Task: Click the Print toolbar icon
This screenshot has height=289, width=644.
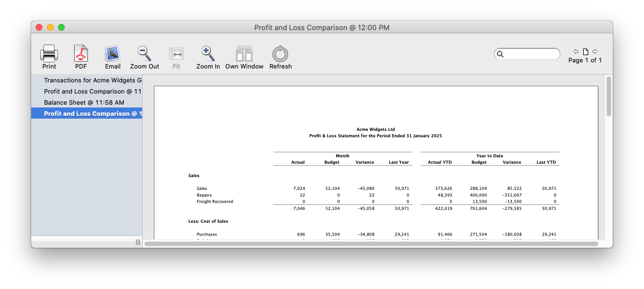Action: point(49,53)
